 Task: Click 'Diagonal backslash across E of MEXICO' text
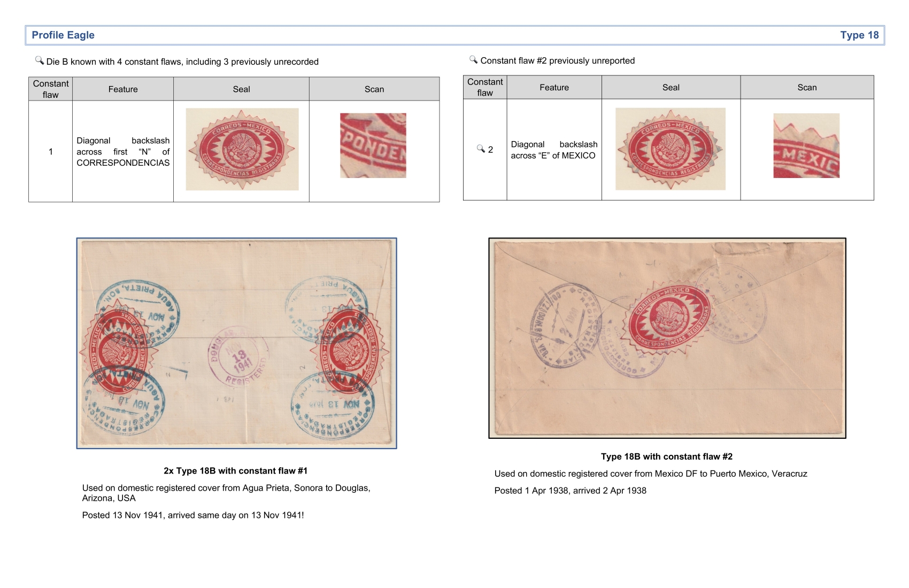tap(553, 150)
